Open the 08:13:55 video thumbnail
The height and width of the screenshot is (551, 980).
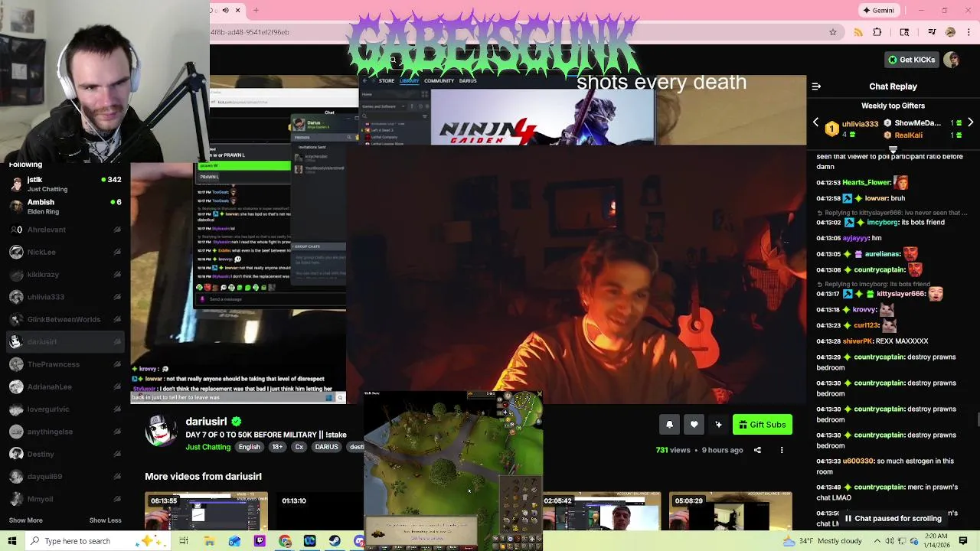[x=206, y=511]
